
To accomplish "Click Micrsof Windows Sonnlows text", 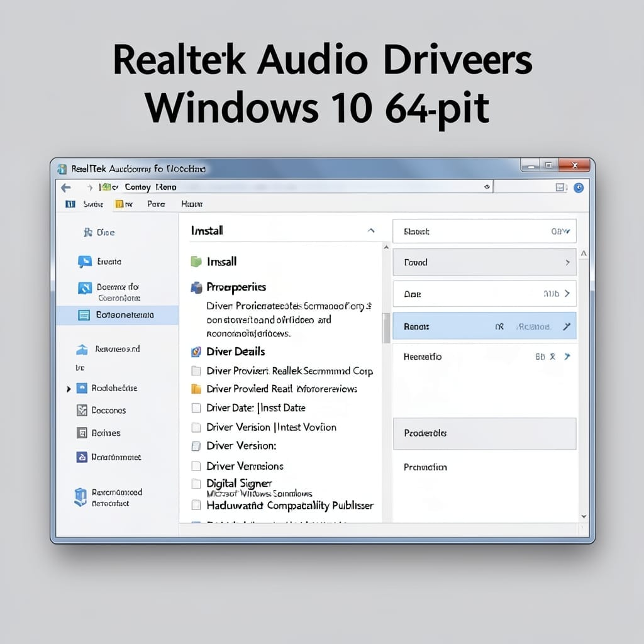I will (259, 494).
